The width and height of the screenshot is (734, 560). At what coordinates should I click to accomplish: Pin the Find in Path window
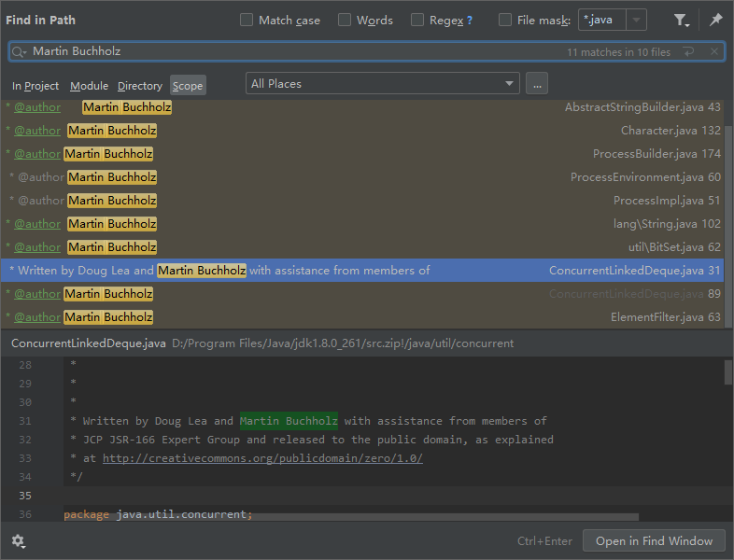715,20
